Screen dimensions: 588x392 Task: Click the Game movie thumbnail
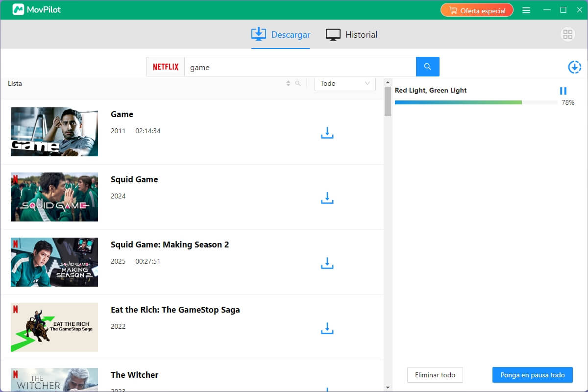pos(54,132)
